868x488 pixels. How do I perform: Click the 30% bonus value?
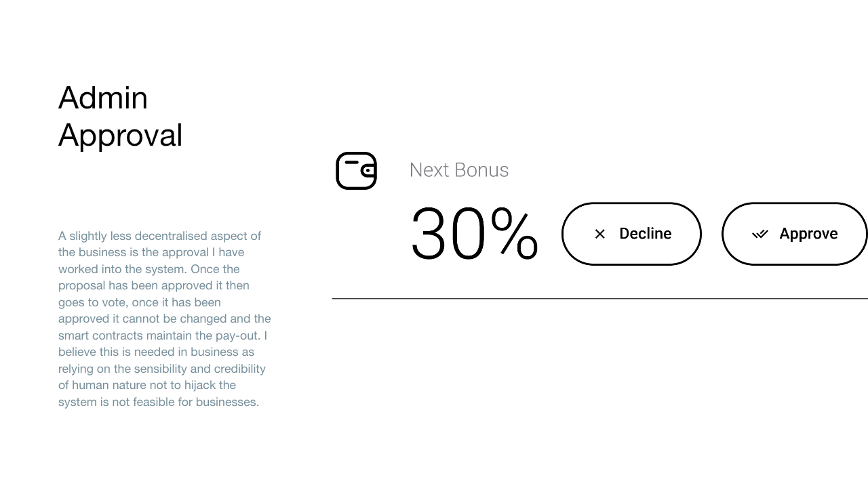tap(474, 235)
